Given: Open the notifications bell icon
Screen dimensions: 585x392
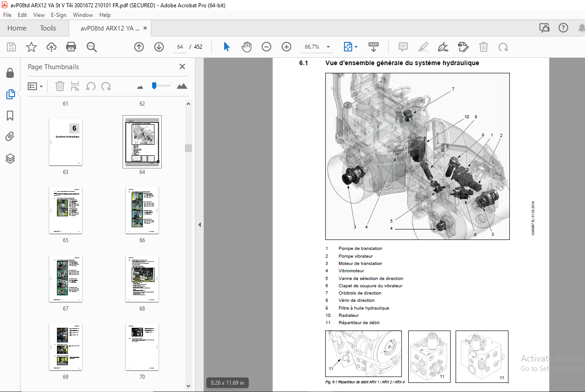Looking at the screenshot, I should [581, 28].
